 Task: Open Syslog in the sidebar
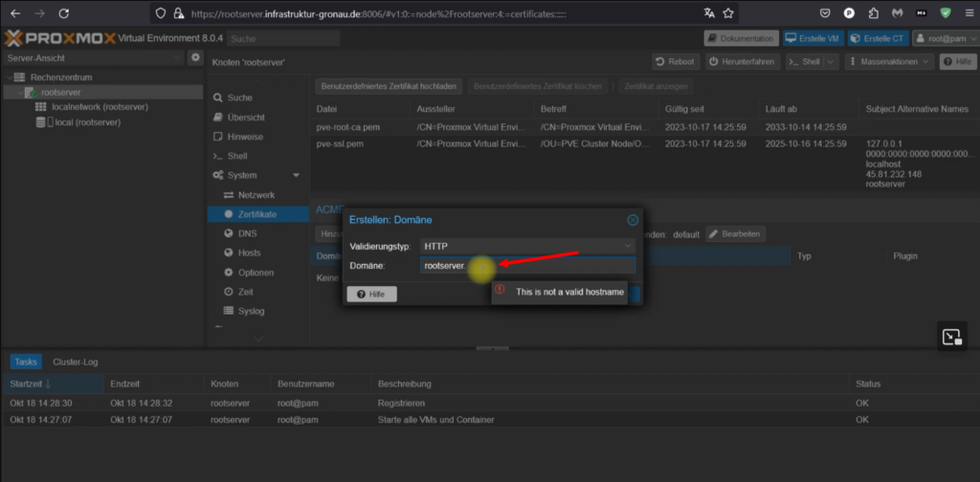(252, 311)
